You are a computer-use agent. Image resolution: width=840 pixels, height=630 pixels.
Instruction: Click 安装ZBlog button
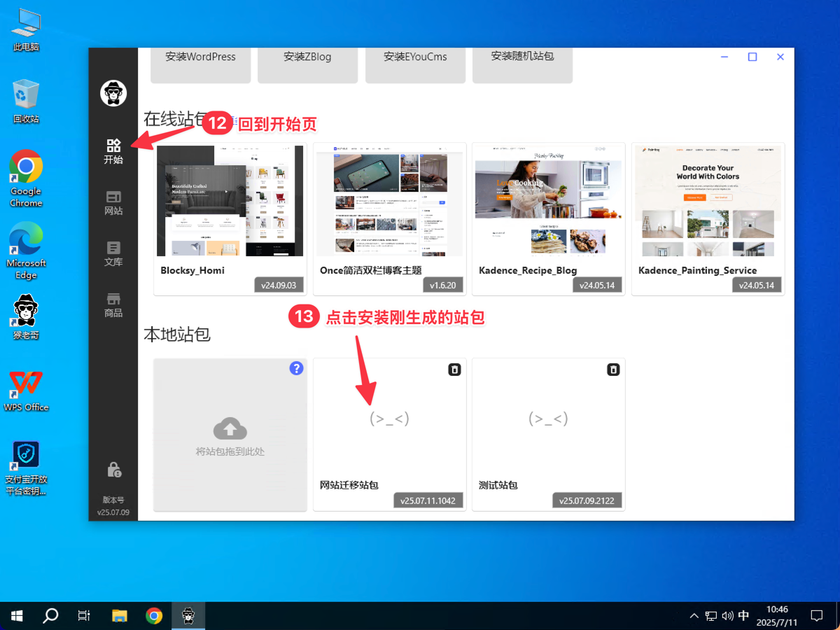pos(308,65)
